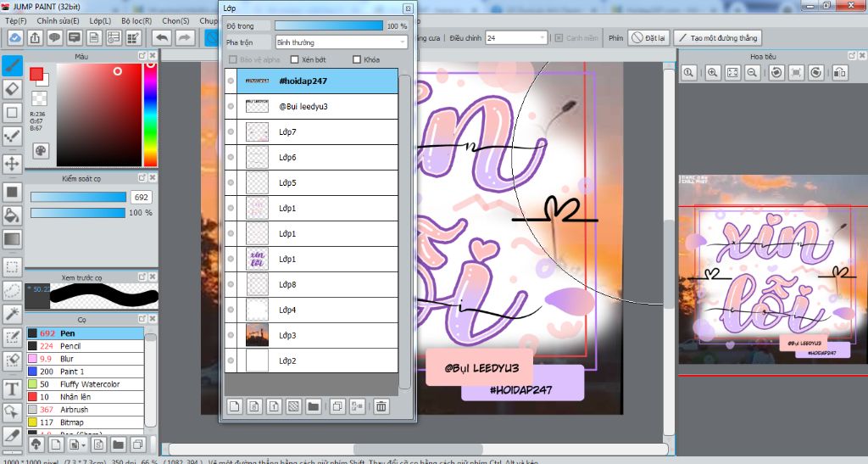Select the Gradient tool
The image size is (868, 464).
[12, 238]
